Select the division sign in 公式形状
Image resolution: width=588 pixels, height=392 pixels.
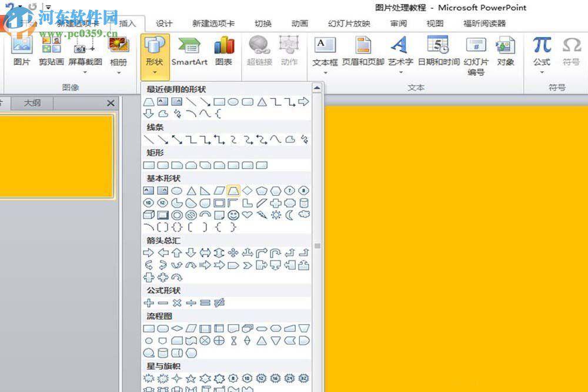point(191,303)
